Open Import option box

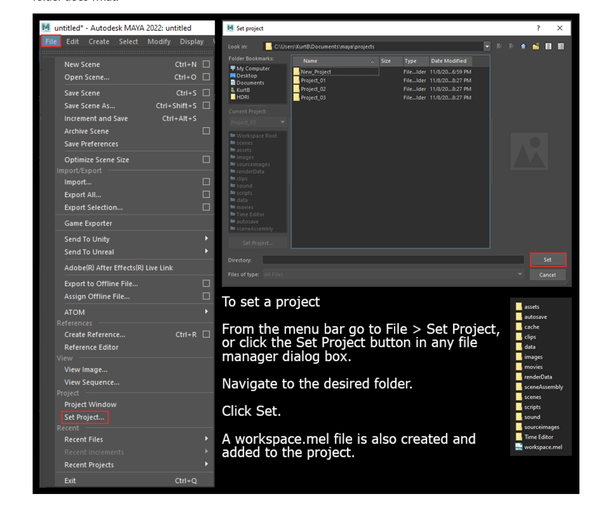click(206, 181)
